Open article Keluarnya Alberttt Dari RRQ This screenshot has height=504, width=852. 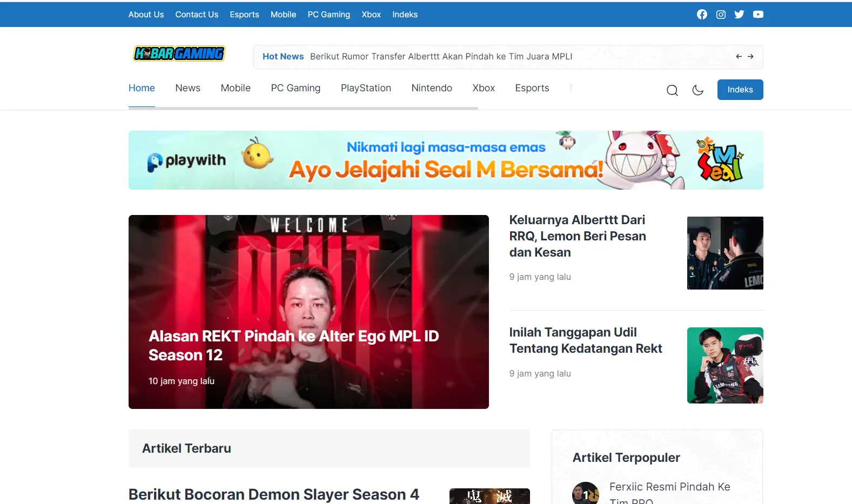pos(578,236)
